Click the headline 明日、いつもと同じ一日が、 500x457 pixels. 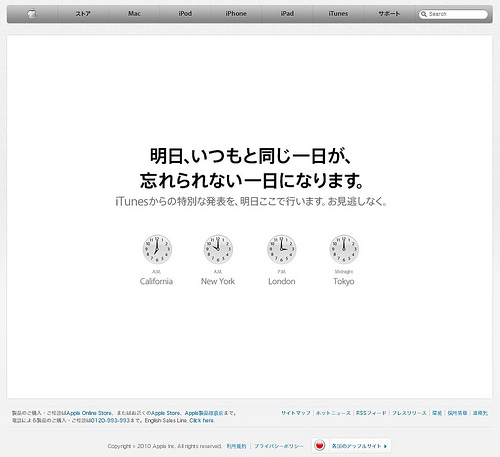tap(251, 156)
